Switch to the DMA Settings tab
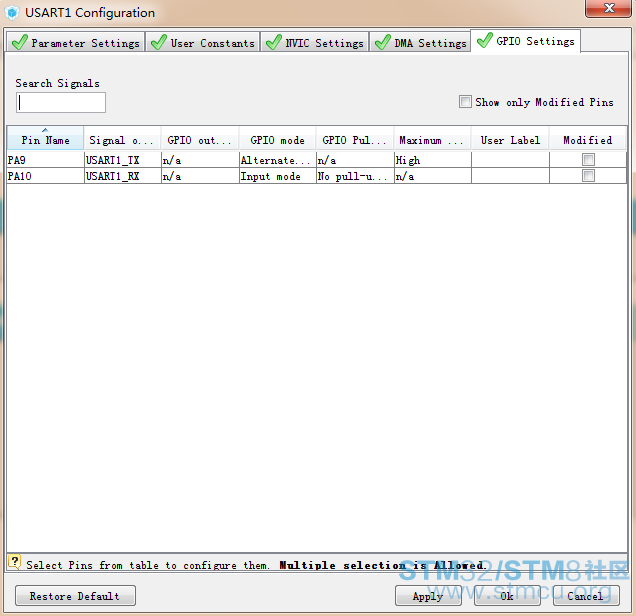This screenshot has width=636, height=616. [420, 42]
